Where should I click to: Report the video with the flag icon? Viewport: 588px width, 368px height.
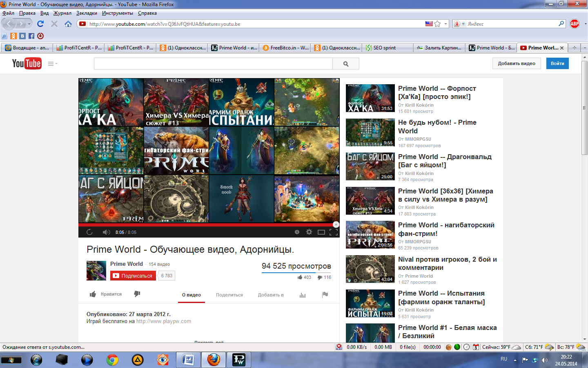[325, 294]
